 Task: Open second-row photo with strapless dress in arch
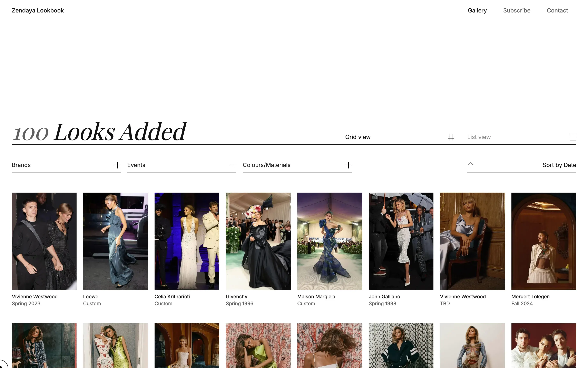[187, 346]
